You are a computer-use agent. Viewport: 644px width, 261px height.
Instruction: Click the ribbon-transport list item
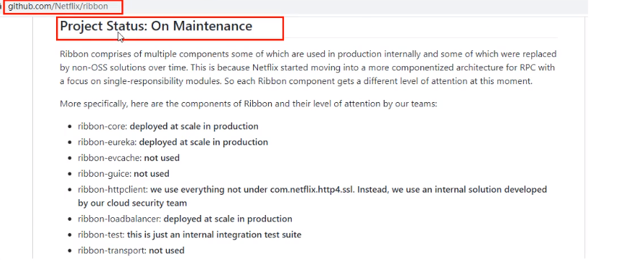point(131,250)
